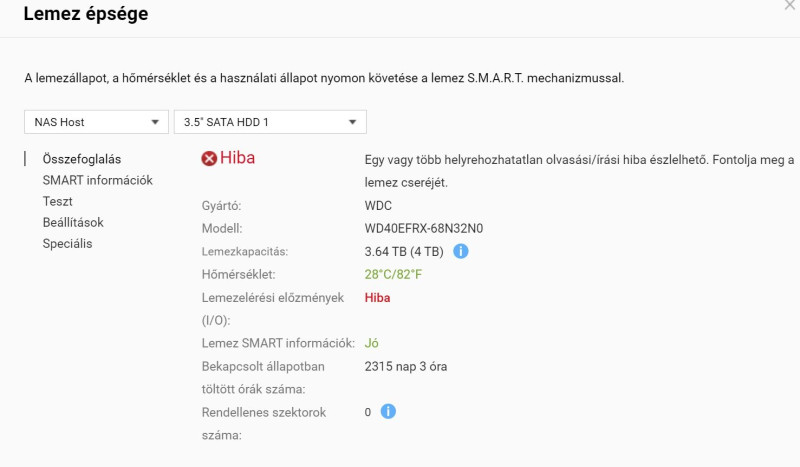Click the info icon beside Rendellenes szektorok value
This screenshot has height=467, width=800.
coord(388,411)
